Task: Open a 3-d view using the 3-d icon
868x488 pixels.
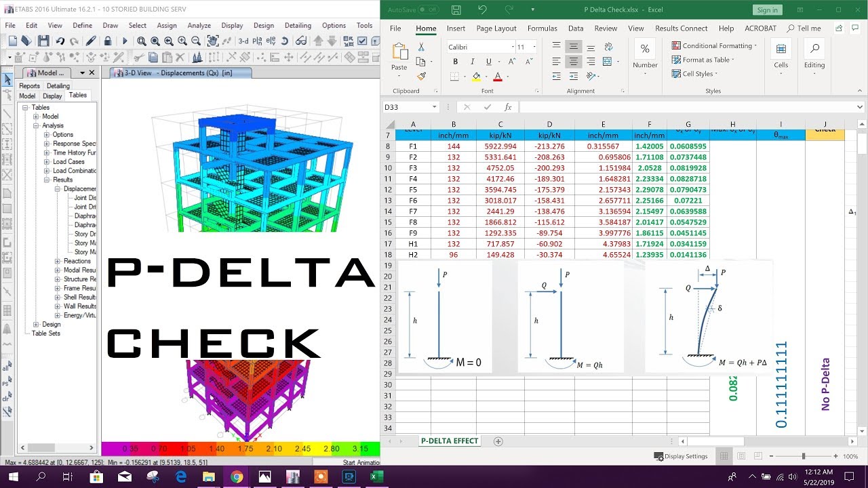Action: point(242,41)
